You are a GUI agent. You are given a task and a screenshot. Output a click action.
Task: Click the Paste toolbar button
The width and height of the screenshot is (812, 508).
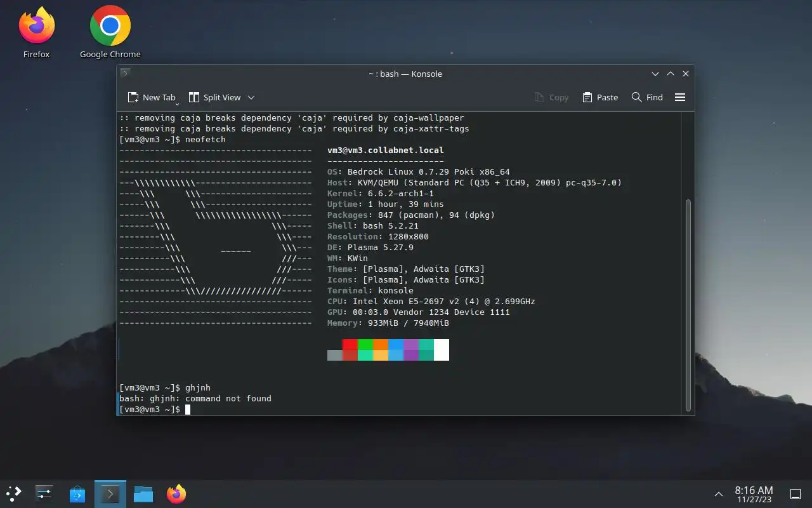pyautogui.click(x=600, y=97)
